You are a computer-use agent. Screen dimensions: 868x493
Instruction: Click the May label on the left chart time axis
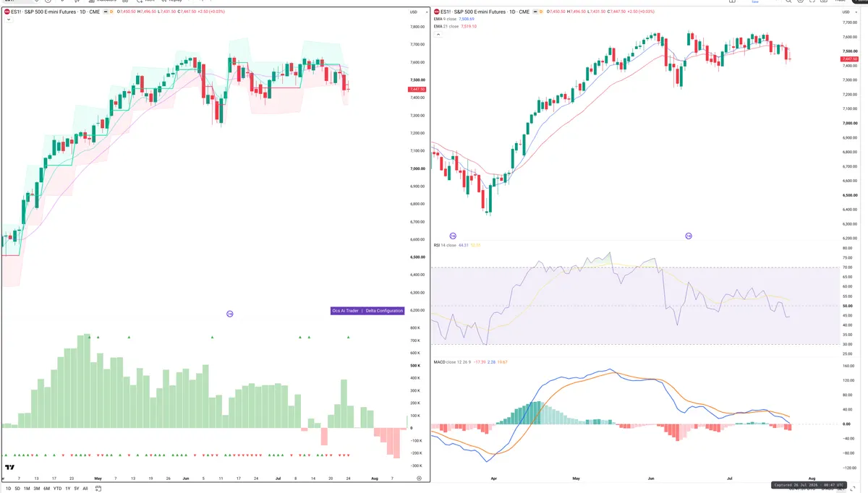tap(98, 479)
